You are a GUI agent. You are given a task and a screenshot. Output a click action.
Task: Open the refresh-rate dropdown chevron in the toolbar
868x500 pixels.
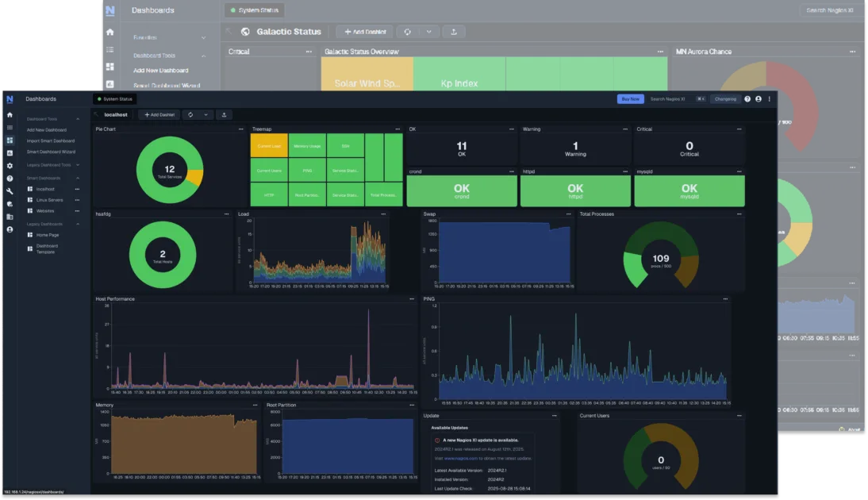click(205, 114)
